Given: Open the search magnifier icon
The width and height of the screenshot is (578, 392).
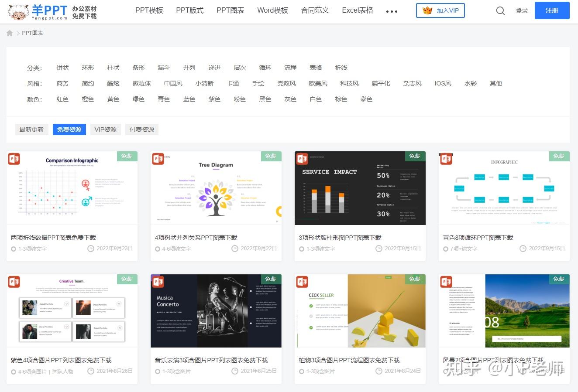Looking at the screenshot, I should point(500,10).
